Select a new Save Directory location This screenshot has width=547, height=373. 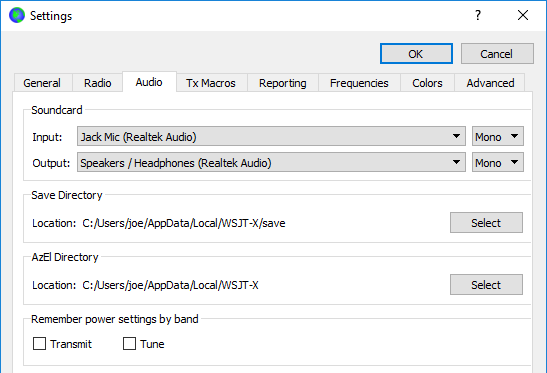486,223
